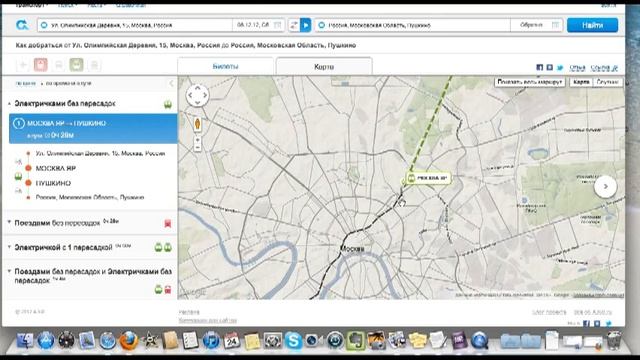Expand the Электричкой с 1 пересадкой section
Image resolution: width=640 pixels, height=360 pixels.
(9, 247)
